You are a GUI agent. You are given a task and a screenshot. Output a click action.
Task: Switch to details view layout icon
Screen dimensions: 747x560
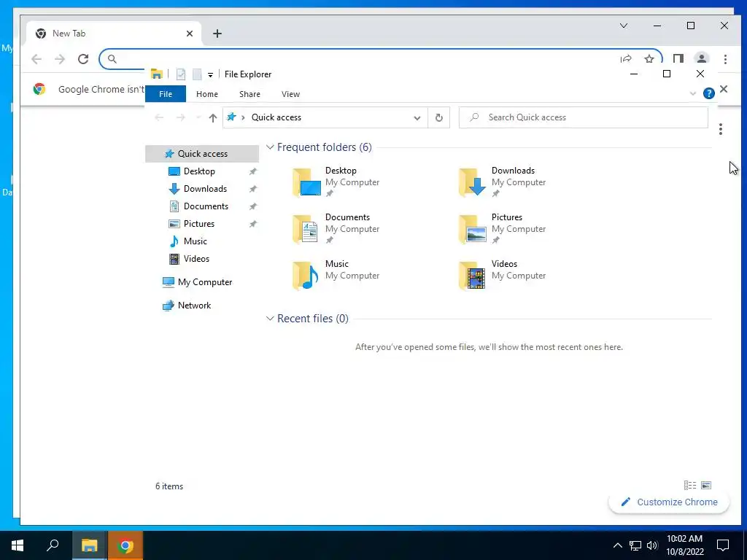[x=690, y=485]
